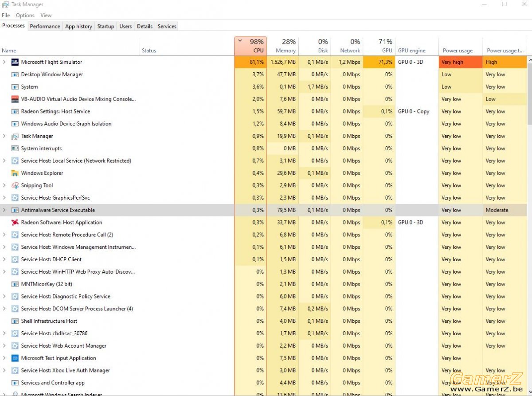532x396 pixels.
Task: Click the Microsoft Text Input Application icon
Action: coord(15,358)
